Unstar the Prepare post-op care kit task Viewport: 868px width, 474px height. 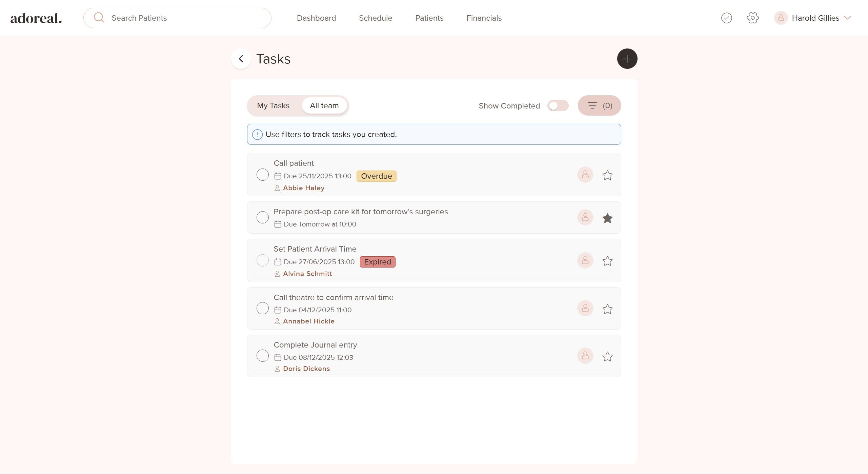607,218
